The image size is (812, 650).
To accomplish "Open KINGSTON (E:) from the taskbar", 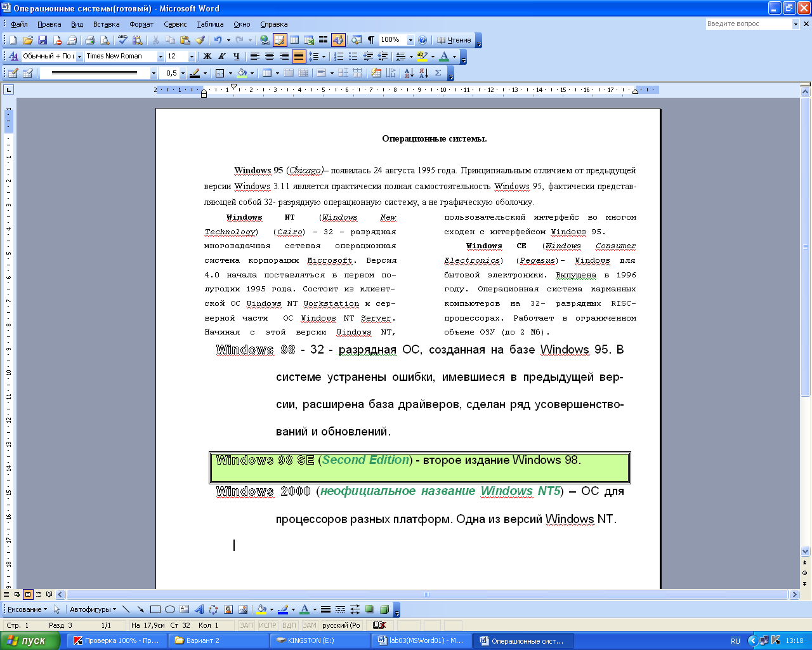I will coord(321,640).
